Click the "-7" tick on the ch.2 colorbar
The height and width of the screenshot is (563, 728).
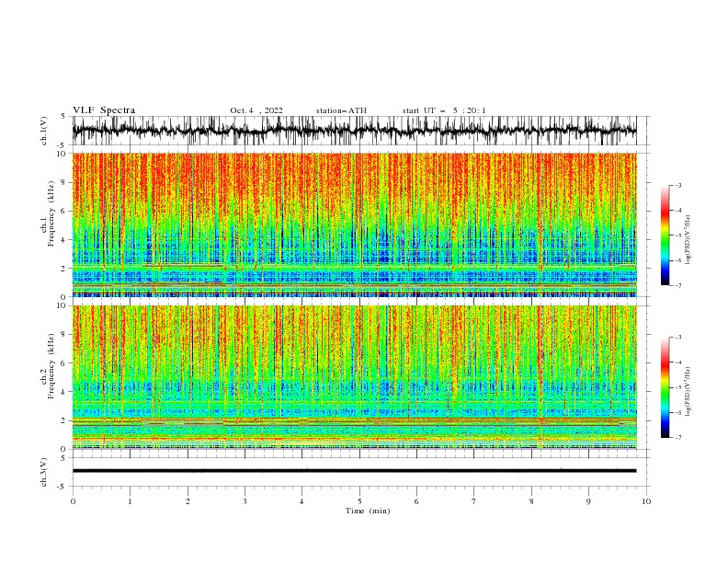tap(677, 437)
